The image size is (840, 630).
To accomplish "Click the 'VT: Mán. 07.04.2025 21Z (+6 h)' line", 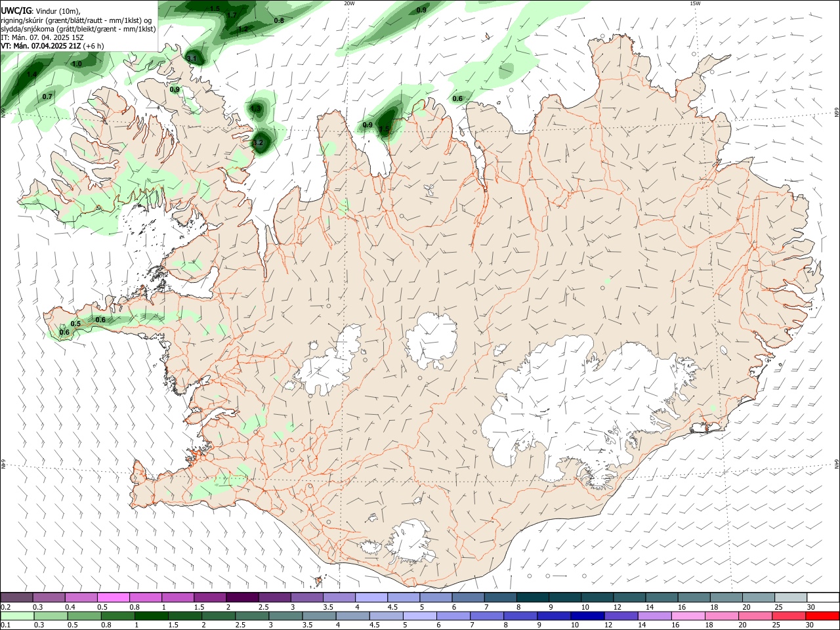I will (x=52, y=46).
